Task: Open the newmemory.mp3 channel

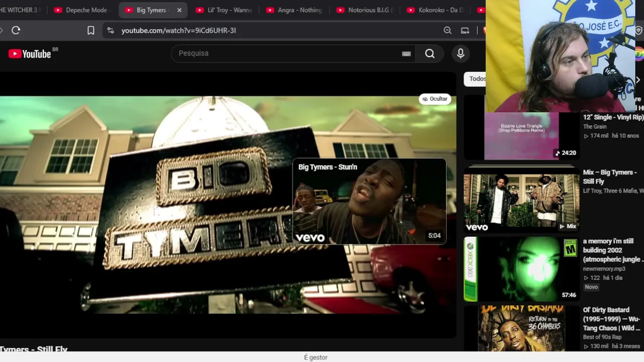Action: pos(604,269)
